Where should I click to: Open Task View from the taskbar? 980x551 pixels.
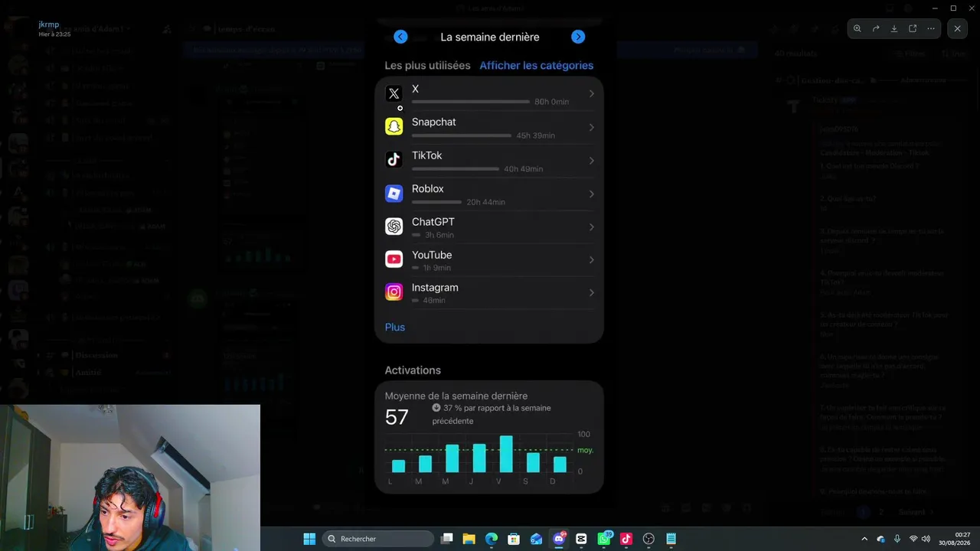point(447,539)
